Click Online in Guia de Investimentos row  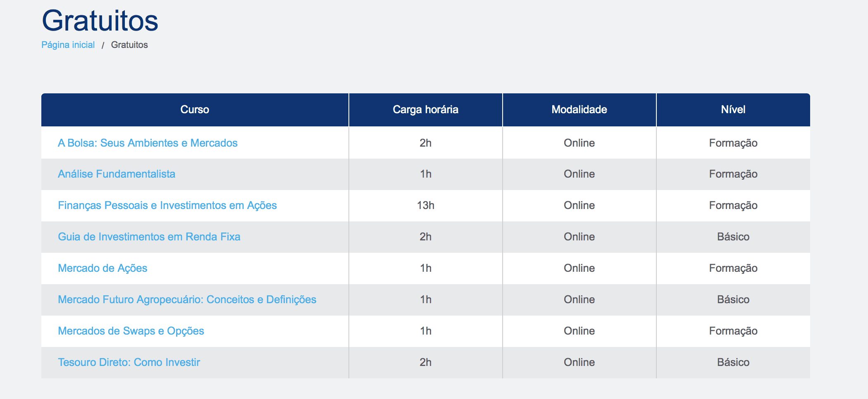(x=579, y=237)
